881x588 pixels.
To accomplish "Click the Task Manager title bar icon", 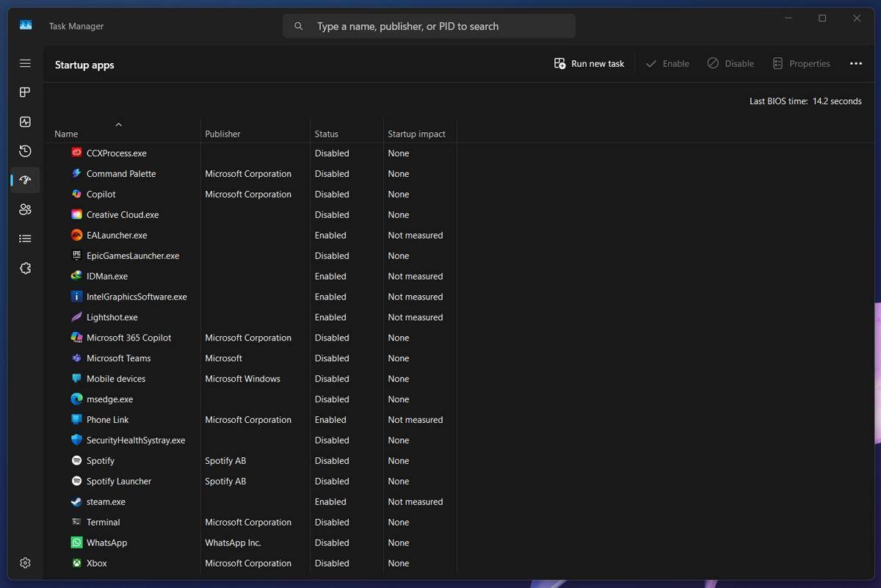I will 26,25.
